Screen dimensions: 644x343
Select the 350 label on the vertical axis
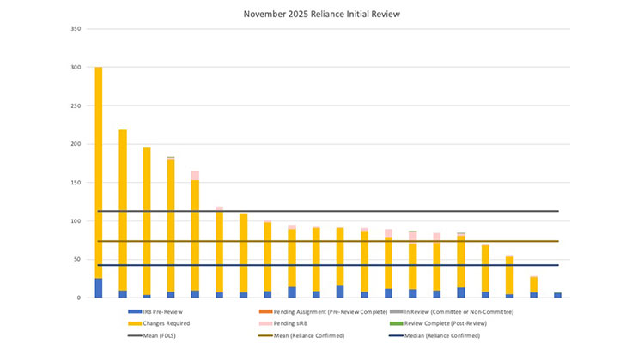(x=76, y=29)
